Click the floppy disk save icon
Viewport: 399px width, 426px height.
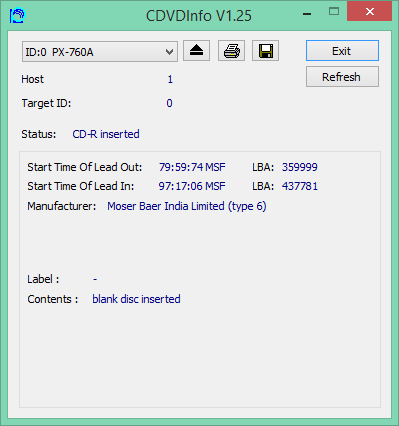pyautogui.click(x=265, y=51)
